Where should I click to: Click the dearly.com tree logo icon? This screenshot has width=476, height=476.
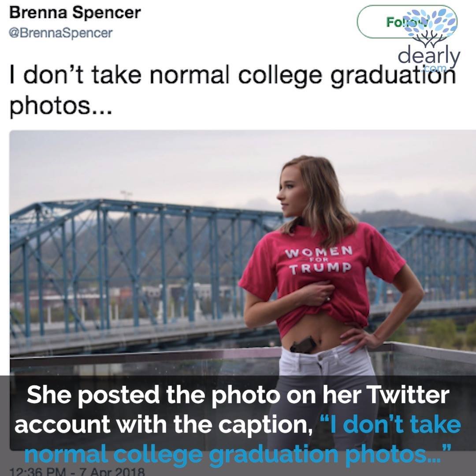tap(431, 28)
